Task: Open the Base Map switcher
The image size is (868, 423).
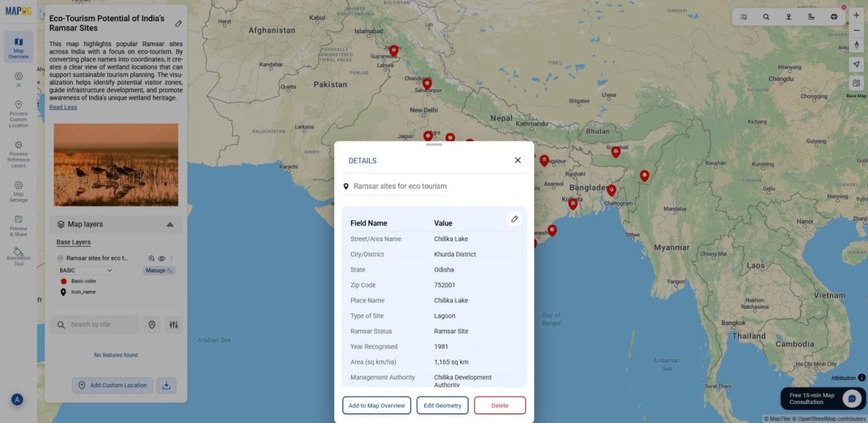Action: (857, 84)
